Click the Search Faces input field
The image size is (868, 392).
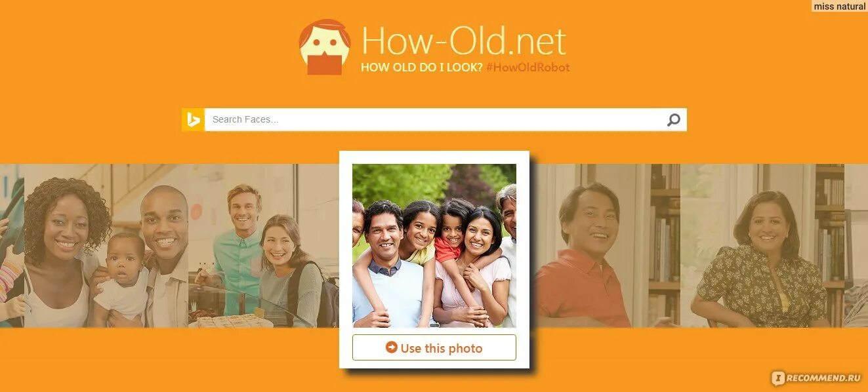434,120
